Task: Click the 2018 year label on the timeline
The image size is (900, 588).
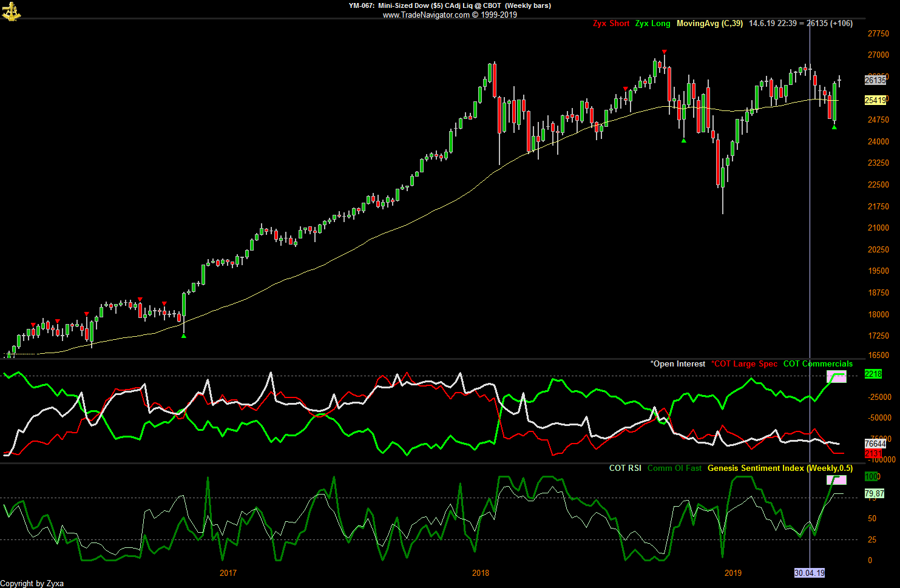Action: click(479, 573)
